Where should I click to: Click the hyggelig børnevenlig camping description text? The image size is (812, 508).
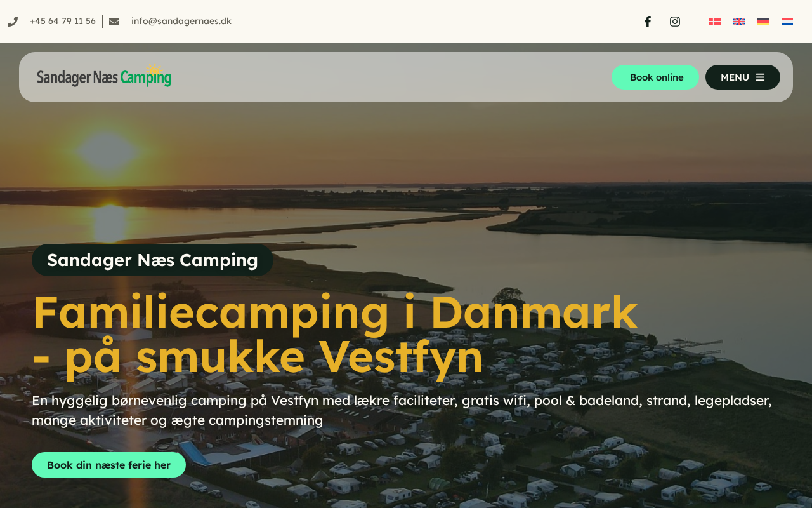[x=402, y=410]
